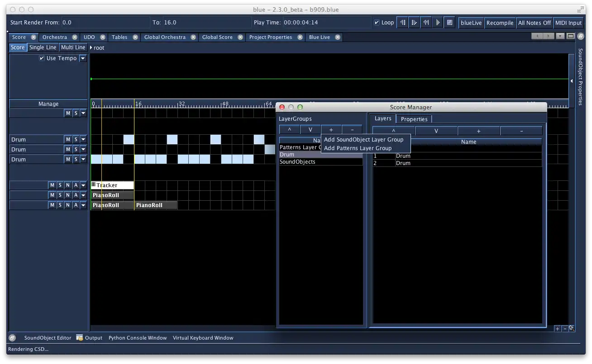This screenshot has height=364, width=592.
Task: Click the plus icon in the Layers panel
Action: [478, 131]
